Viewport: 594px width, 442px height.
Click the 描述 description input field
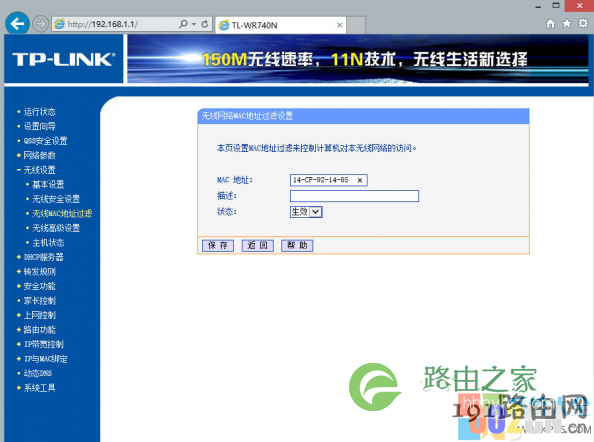click(354, 196)
